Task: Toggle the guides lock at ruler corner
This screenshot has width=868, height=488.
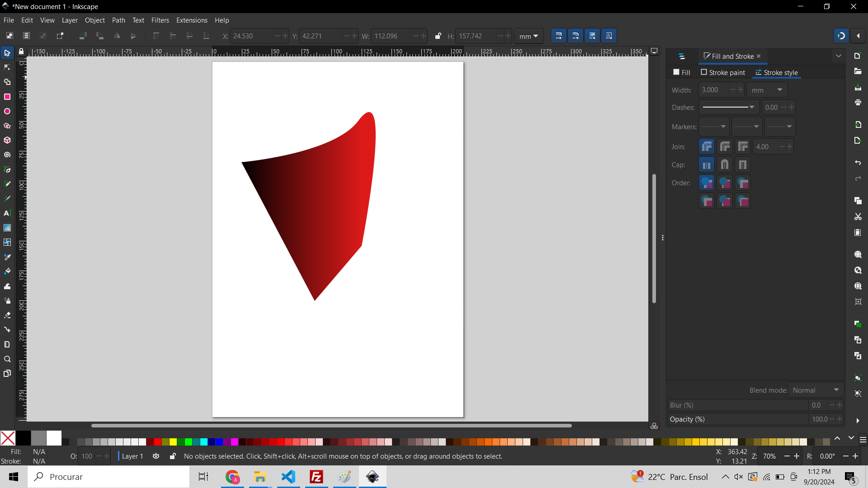Action: click(x=21, y=52)
